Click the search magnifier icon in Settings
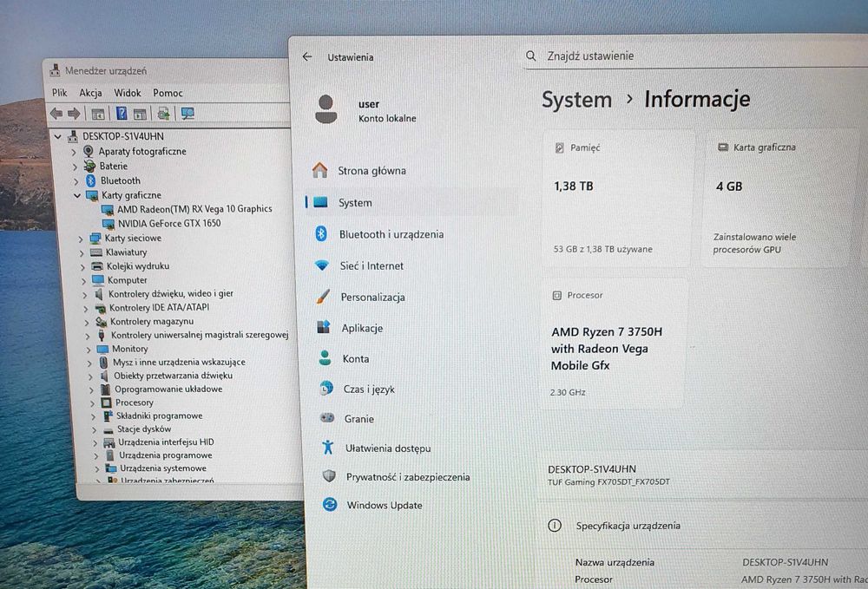 click(x=531, y=56)
